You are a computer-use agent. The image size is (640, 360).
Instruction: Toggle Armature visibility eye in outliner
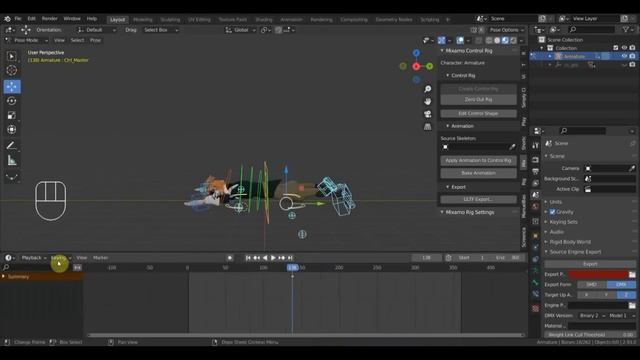(624, 56)
